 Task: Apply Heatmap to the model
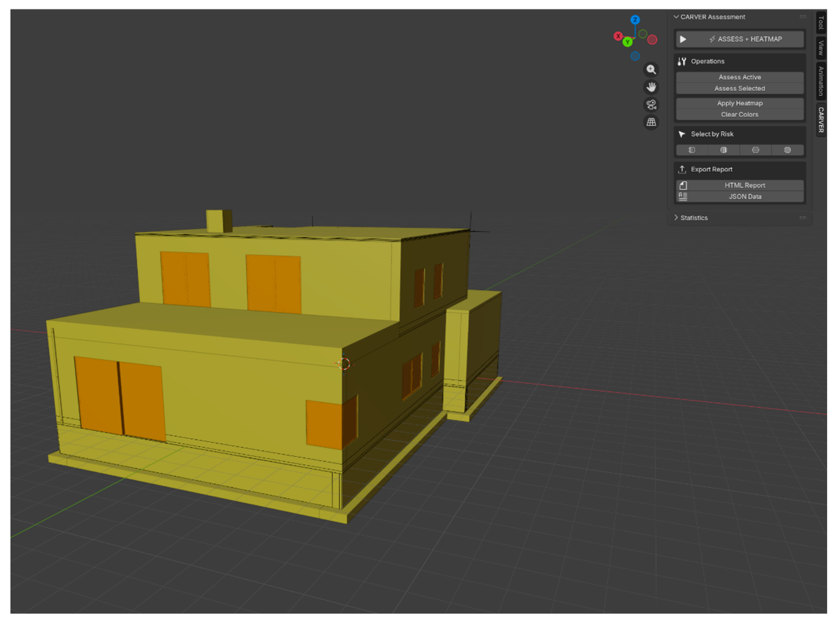740,103
